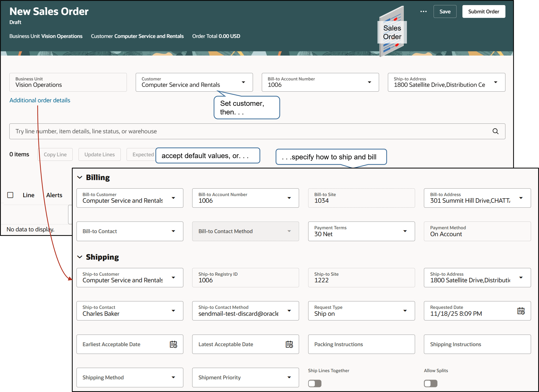Screen dimensions: 539x392
Task: Open the Additional order details link
Action: coord(40,100)
